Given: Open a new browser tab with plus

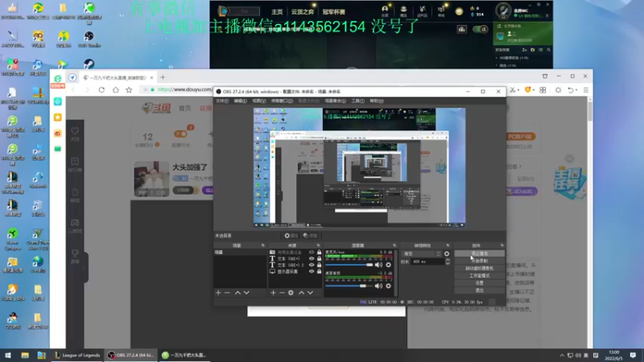Looking at the screenshot, I should pos(163,77).
